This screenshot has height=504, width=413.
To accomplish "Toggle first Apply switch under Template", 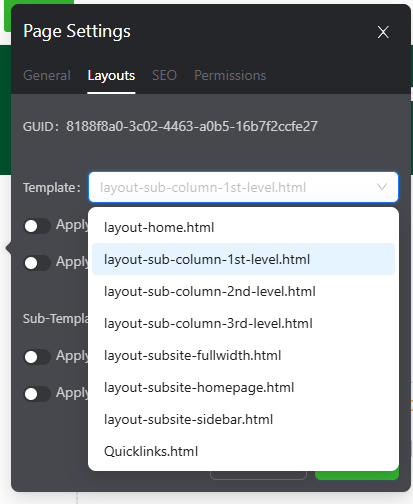I will coord(37,226).
